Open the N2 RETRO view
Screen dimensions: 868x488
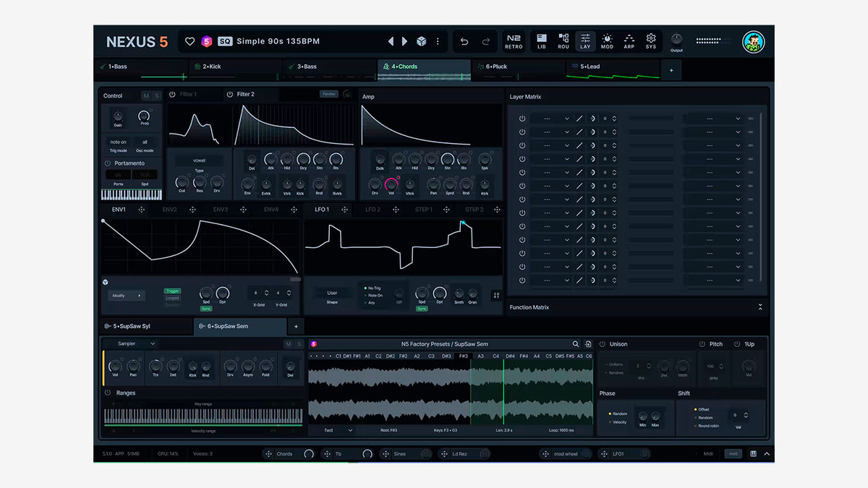coord(514,41)
